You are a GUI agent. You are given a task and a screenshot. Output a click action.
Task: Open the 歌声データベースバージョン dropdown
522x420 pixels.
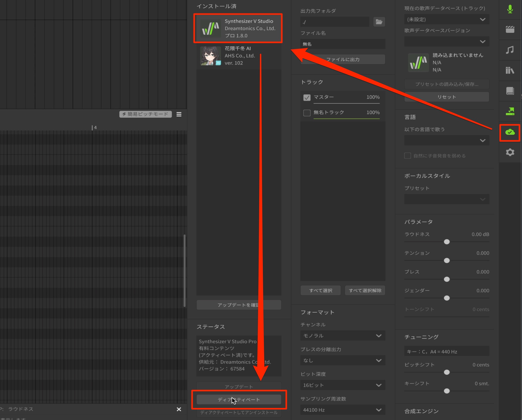coord(447,41)
